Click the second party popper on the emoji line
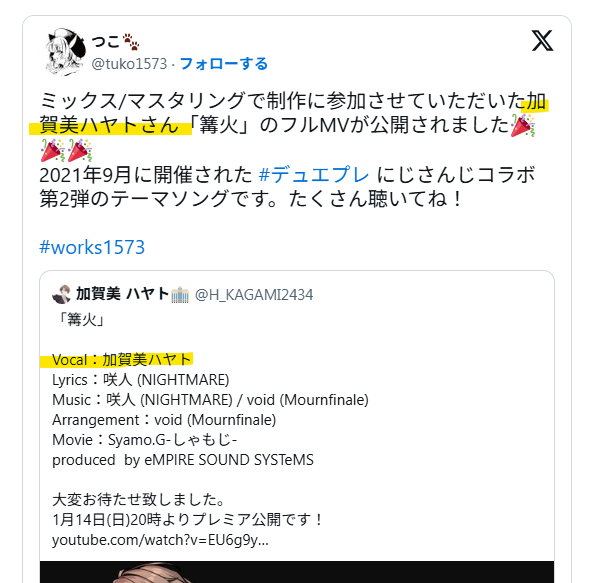This screenshot has width=616, height=583. click(x=80, y=150)
